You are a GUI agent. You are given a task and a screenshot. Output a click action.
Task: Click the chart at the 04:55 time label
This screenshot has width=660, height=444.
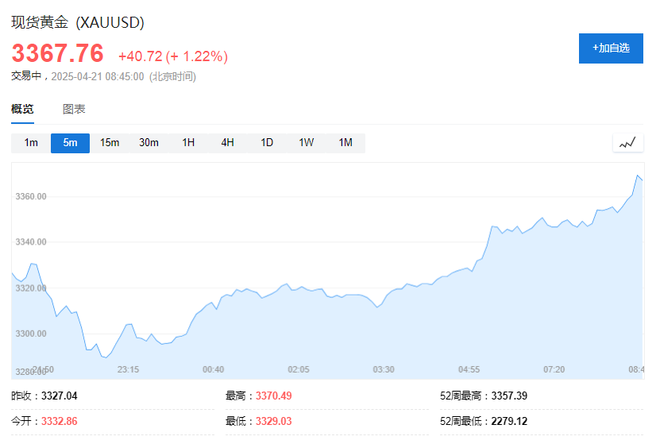(469, 370)
